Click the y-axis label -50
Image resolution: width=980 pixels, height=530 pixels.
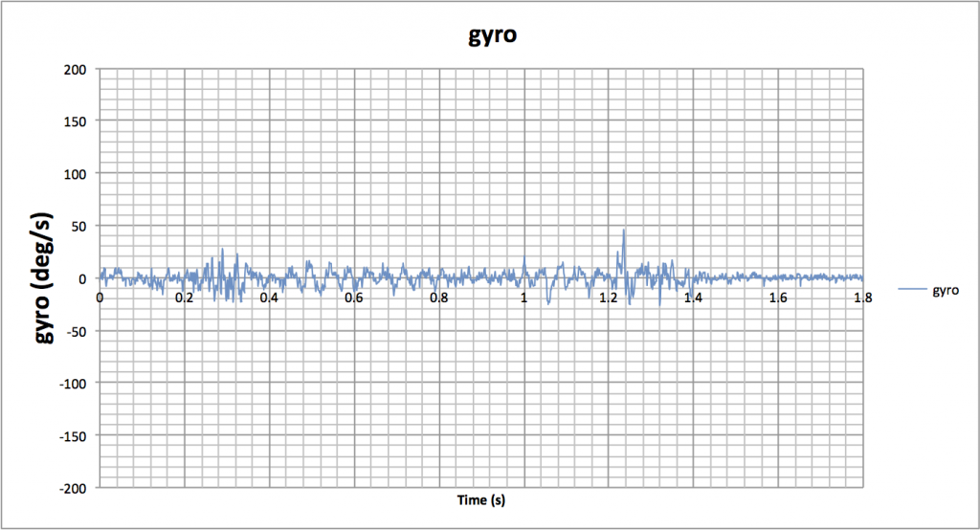(x=76, y=332)
